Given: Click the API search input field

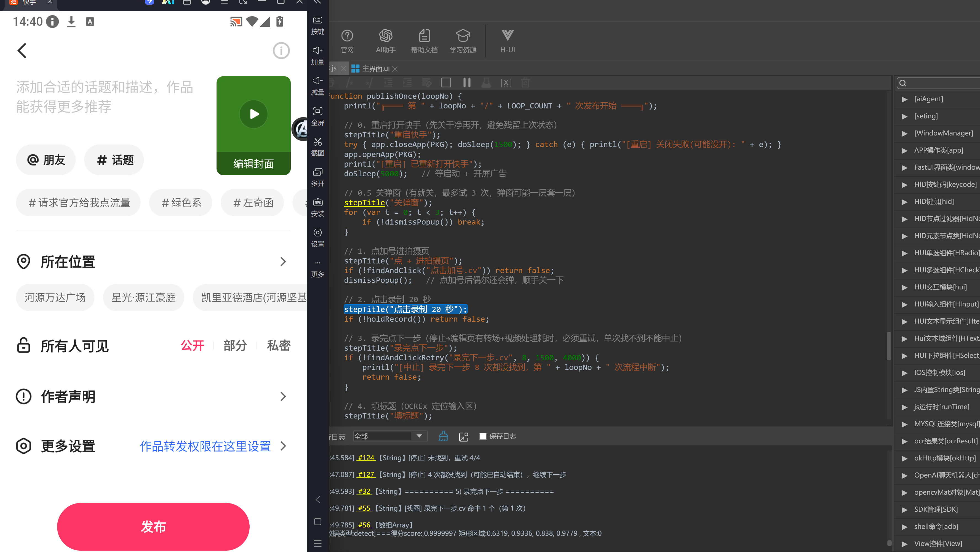Looking at the screenshot, I should 939,83.
